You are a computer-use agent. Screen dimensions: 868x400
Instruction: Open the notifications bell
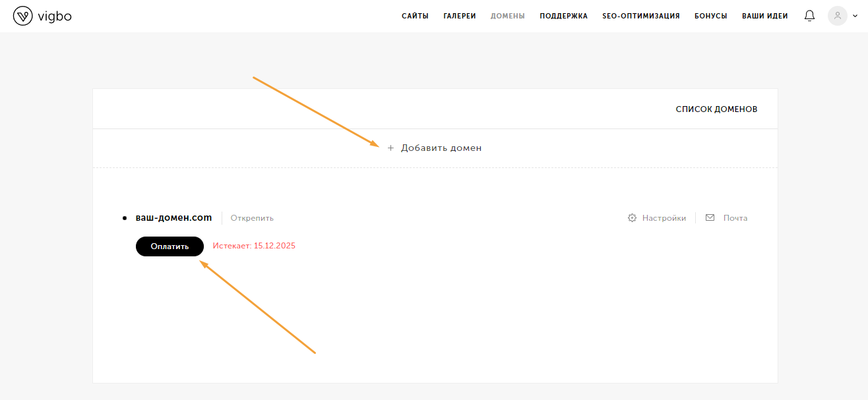[809, 16]
